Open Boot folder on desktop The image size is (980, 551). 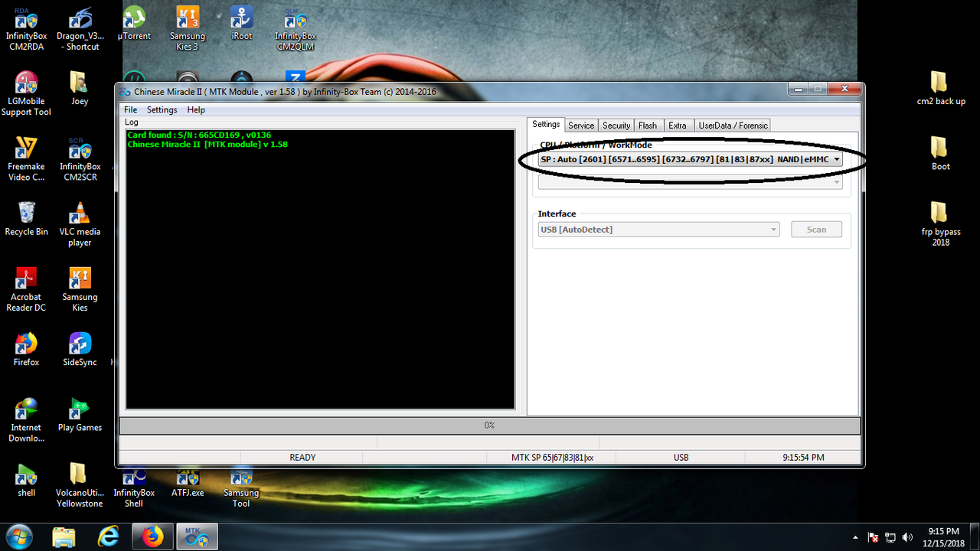tap(941, 153)
